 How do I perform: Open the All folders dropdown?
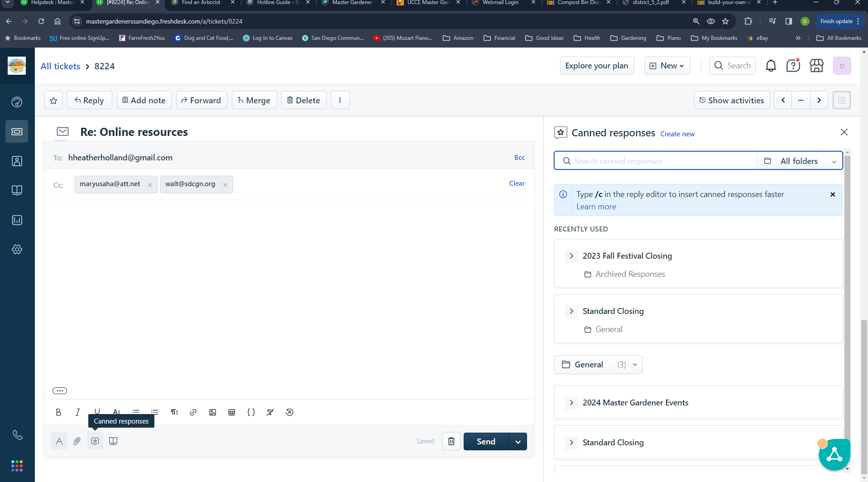[x=800, y=161]
